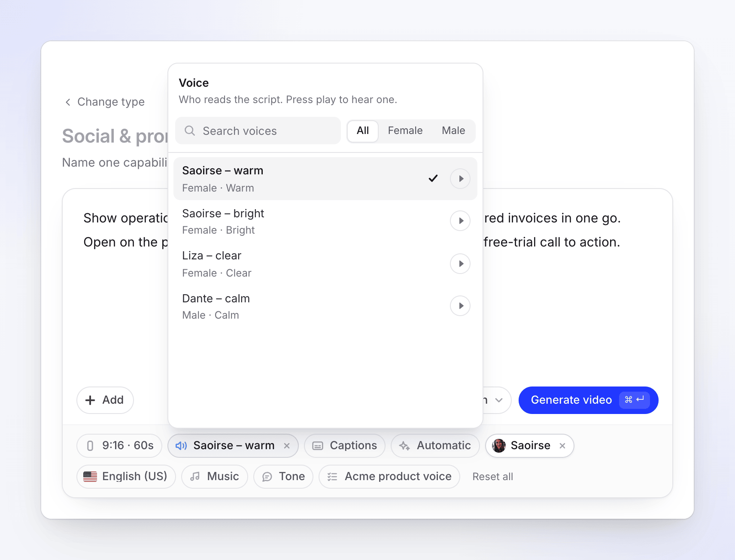Preview the Liza – clear voice

coord(460,264)
